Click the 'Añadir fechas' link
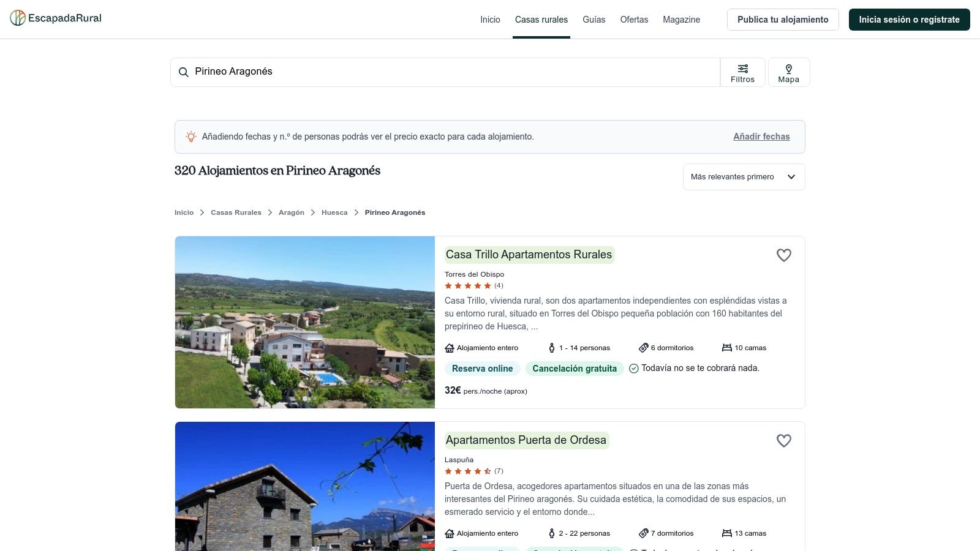Image resolution: width=980 pixels, height=551 pixels. pos(761,137)
